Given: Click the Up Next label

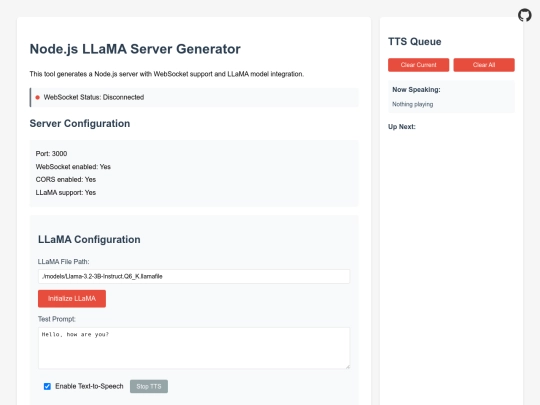Looking at the screenshot, I should pyautogui.click(x=402, y=127).
